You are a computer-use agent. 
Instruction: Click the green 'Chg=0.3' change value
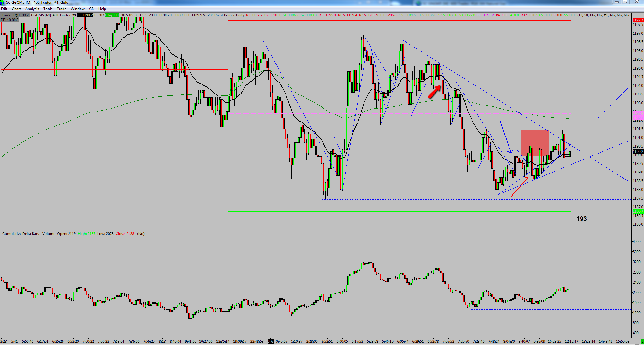click(112, 15)
